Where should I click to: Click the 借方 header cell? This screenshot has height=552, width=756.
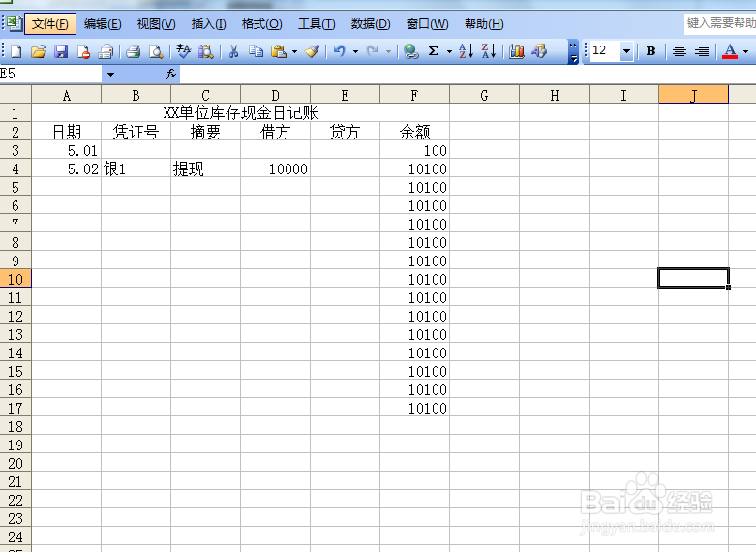click(x=275, y=132)
